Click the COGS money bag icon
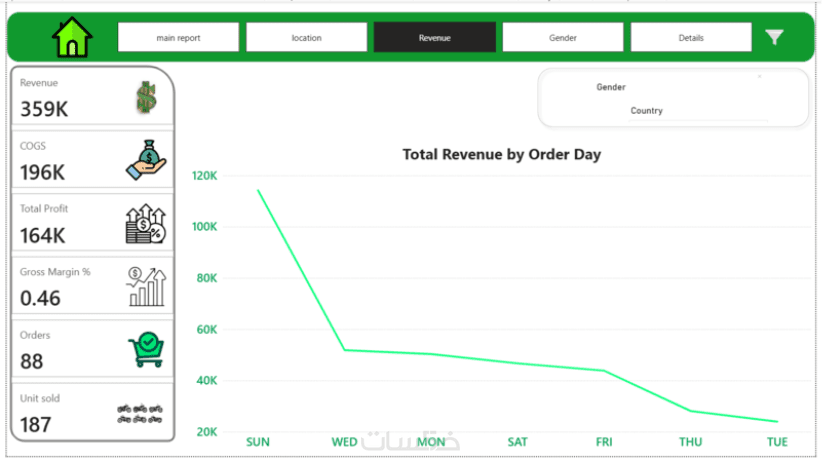This screenshot has width=822, height=460. pos(146,160)
